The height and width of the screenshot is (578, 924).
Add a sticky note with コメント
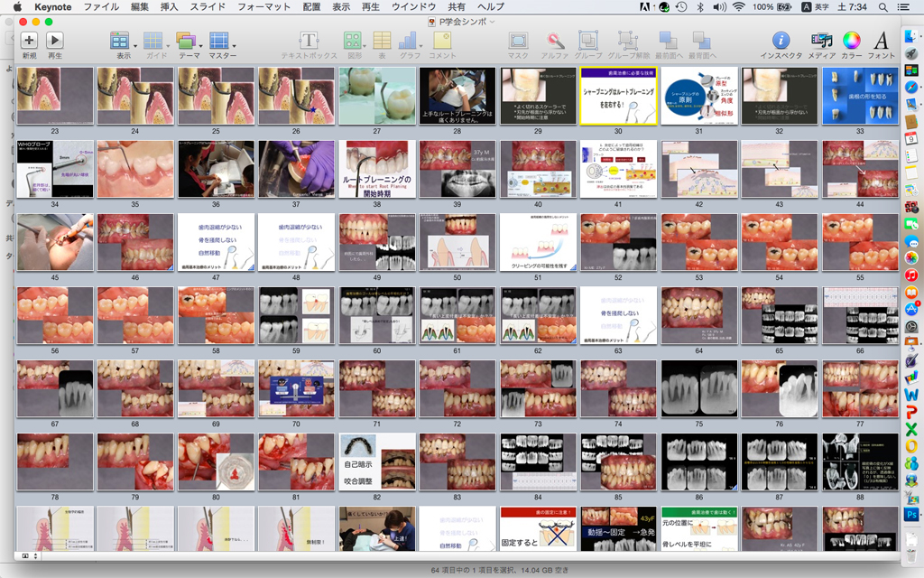[x=442, y=41]
